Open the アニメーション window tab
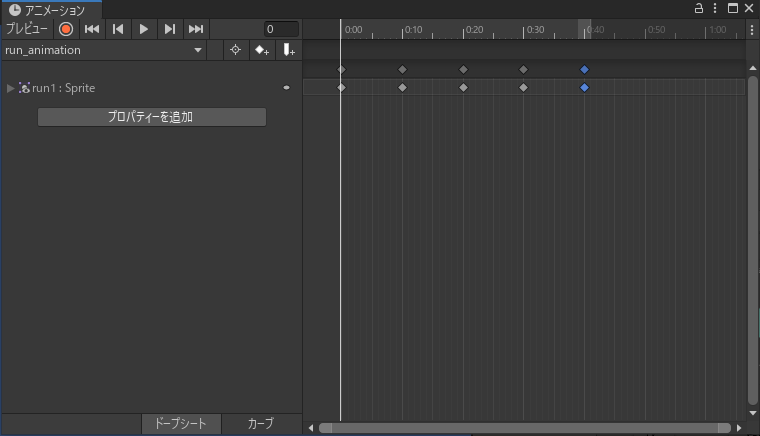 [51, 10]
